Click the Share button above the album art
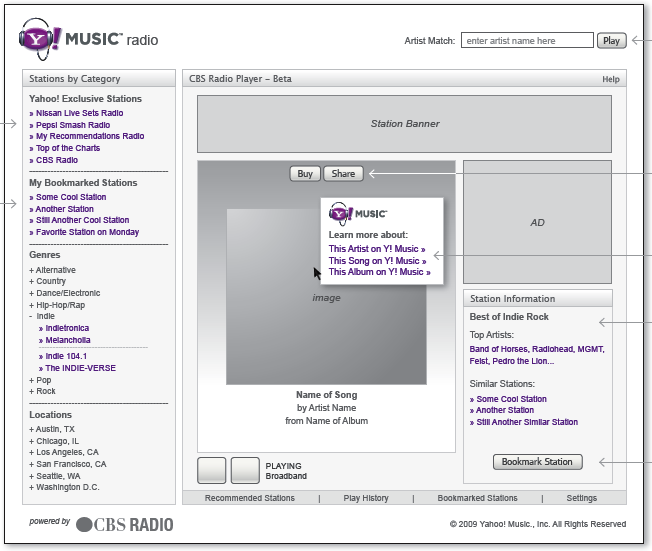This screenshot has height=551, width=652. pos(343,174)
